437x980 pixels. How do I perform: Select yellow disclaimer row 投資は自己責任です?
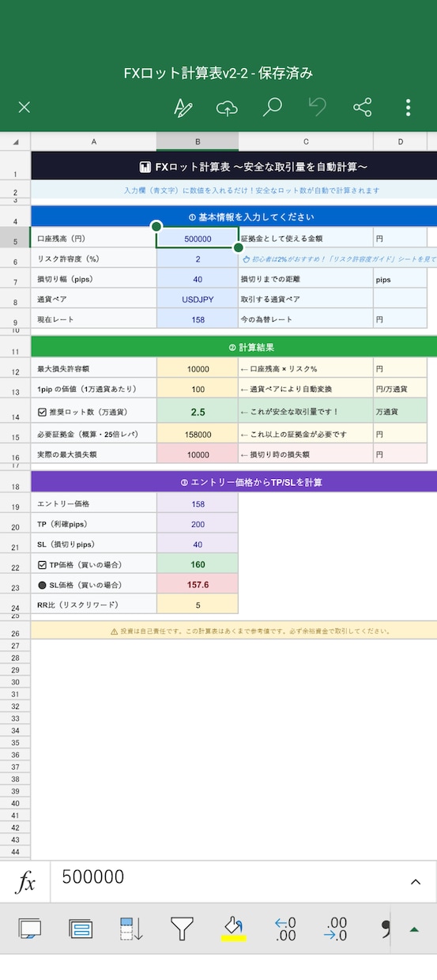(234, 631)
